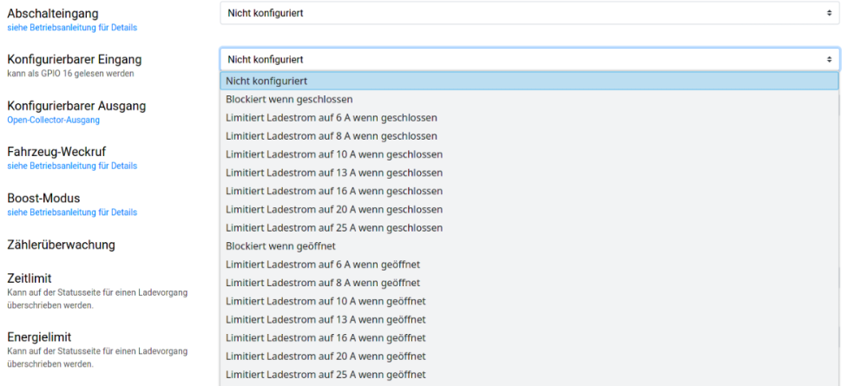The height and width of the screenshot is (386, 868).
Task: Open Betriebsanleitung link under Boost-Modus
Action: (x=72, y=213)
